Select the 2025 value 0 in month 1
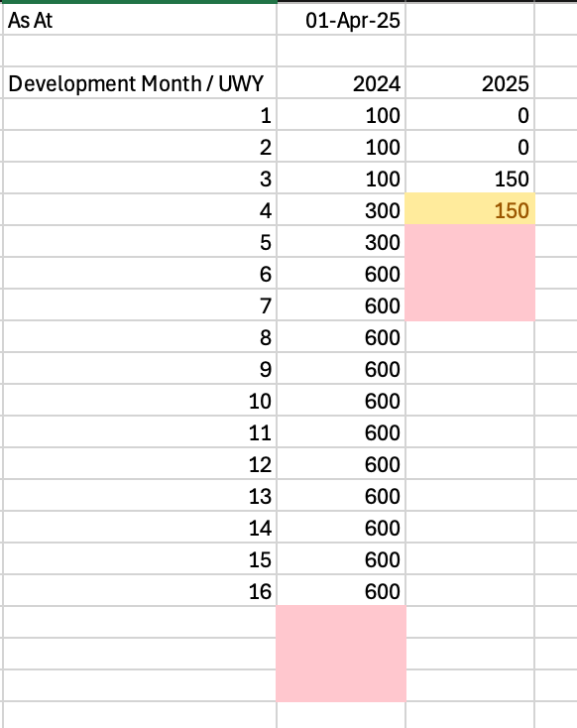 [x=470, y=115]
